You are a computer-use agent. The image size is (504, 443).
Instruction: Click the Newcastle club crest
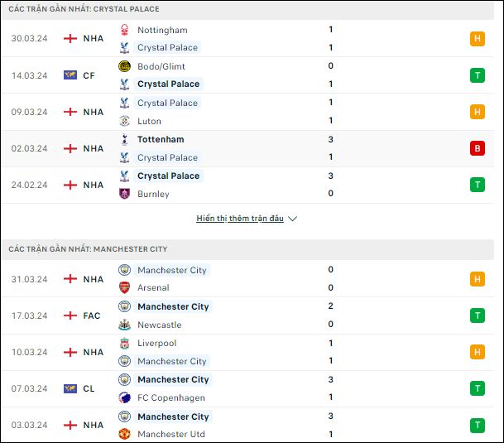(124, 325)
